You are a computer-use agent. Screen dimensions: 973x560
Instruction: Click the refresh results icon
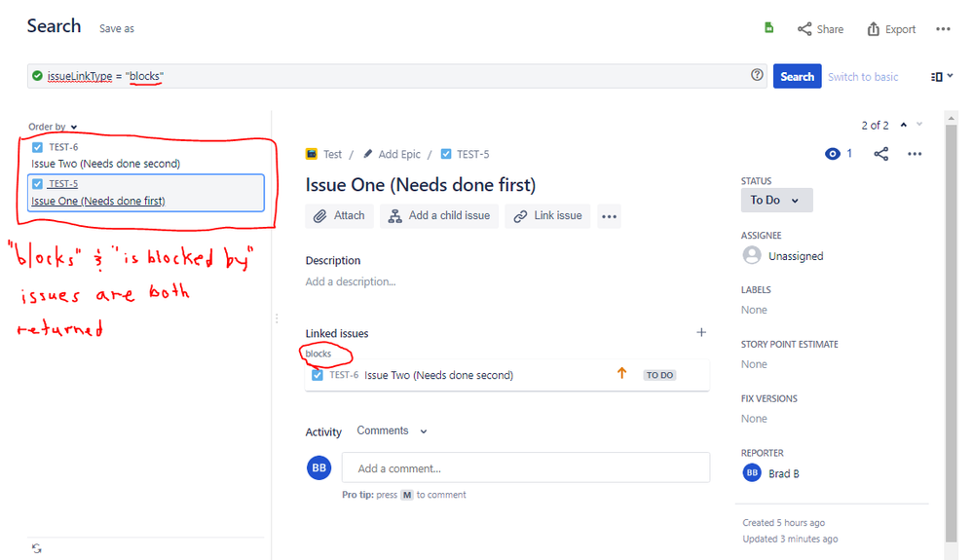coord(37,548)
